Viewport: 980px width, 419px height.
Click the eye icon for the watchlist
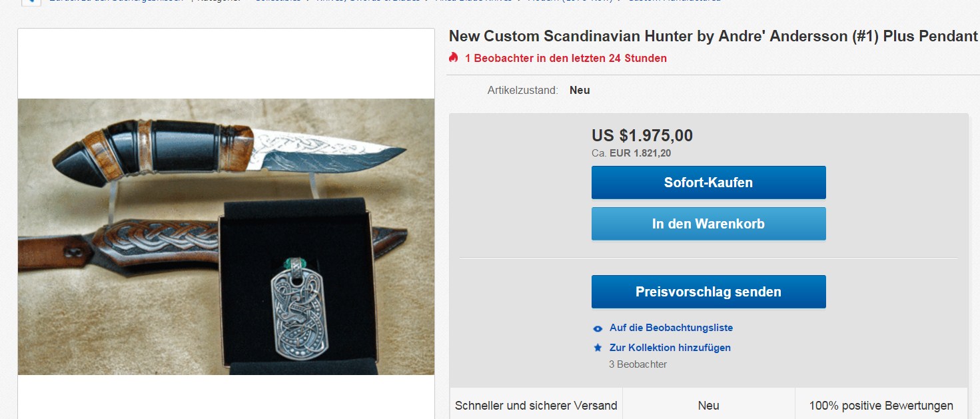click(x=598, y=328)
